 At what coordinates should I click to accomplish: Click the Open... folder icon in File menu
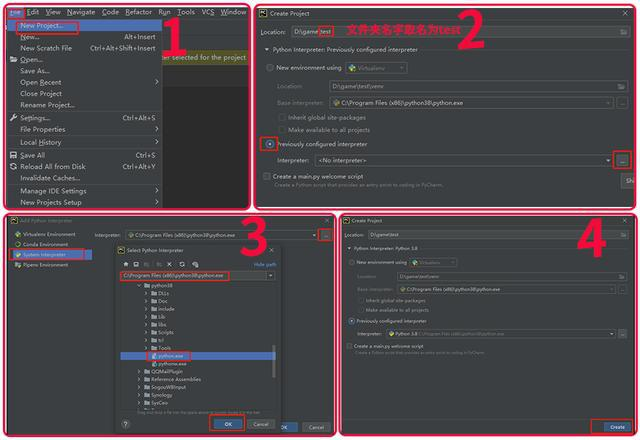pyautogui.click(x=13, y=60)
